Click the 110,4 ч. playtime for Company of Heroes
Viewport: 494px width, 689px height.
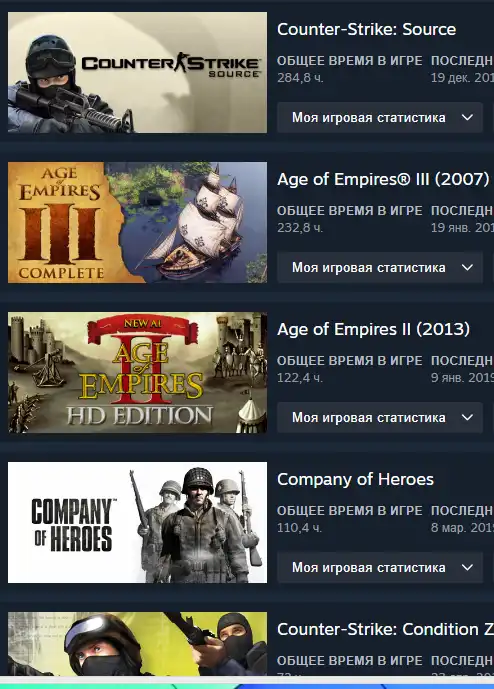click(300, 528)
